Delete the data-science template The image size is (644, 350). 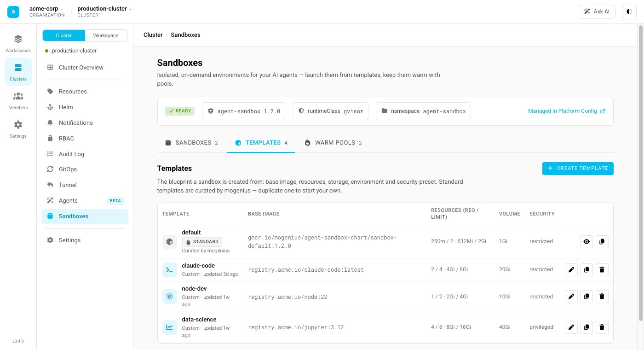click(602, 327)
